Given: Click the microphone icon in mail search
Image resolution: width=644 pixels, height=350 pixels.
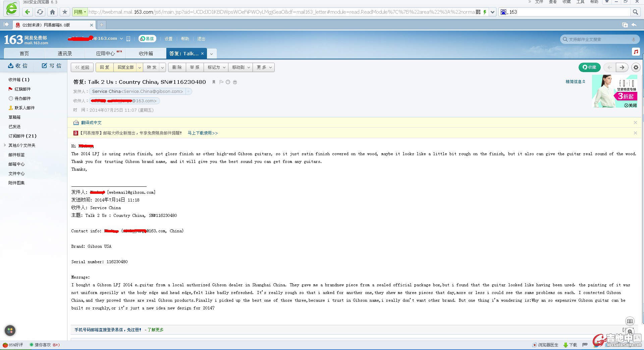Looking at the screenshot, I should [633, 40].
